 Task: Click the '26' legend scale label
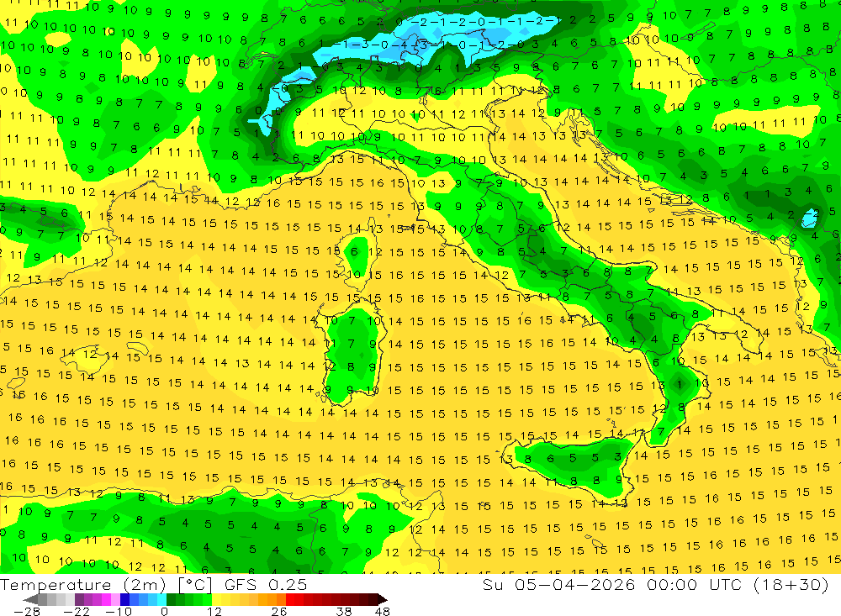tap(279, 611)
